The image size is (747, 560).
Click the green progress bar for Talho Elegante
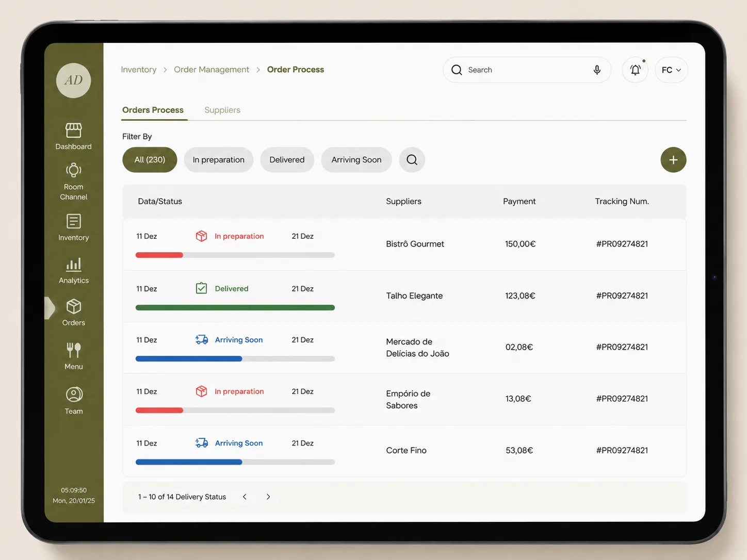[x=235, y=308]
